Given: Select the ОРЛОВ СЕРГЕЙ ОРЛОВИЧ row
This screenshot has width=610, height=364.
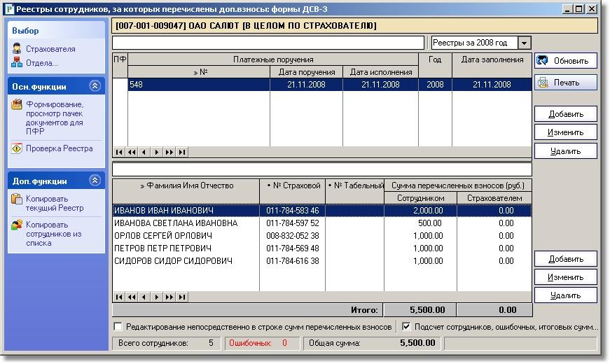Looking at the screenshot, I should 186,236.
